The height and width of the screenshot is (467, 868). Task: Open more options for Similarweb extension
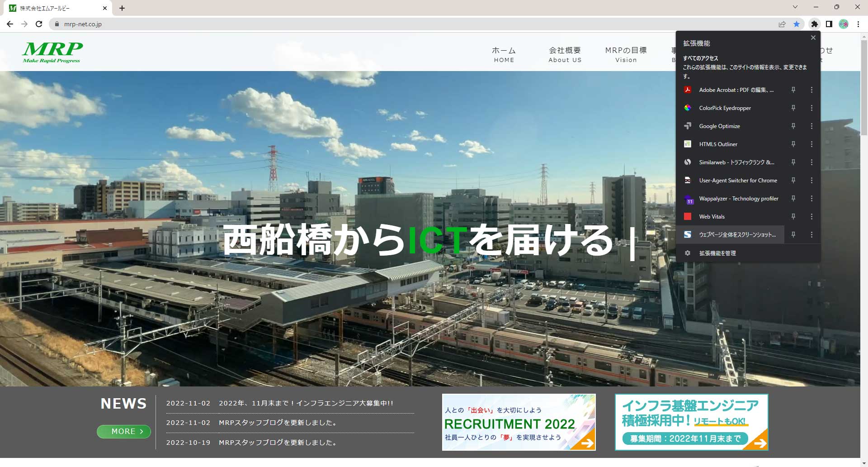pos(811,162)
